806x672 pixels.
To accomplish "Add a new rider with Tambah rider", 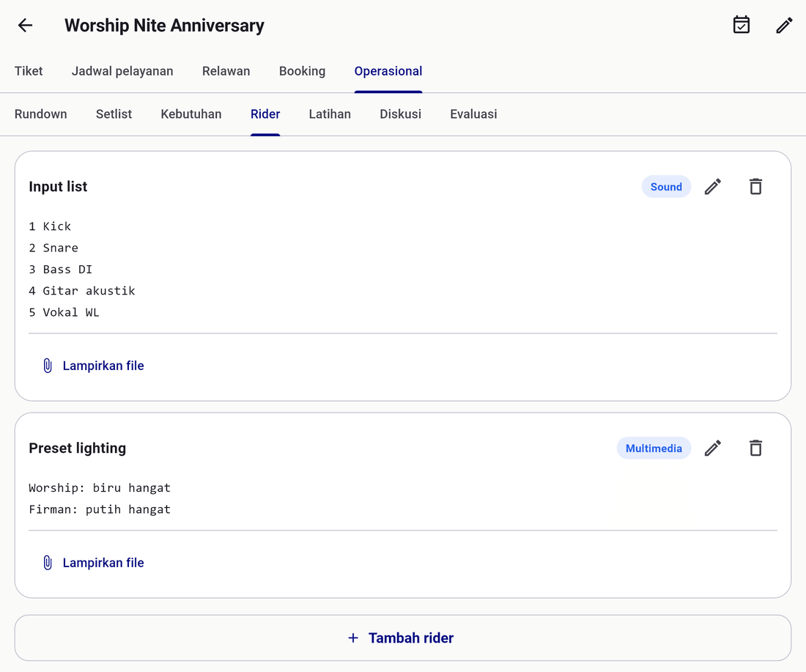I will [x=403, y=638].
